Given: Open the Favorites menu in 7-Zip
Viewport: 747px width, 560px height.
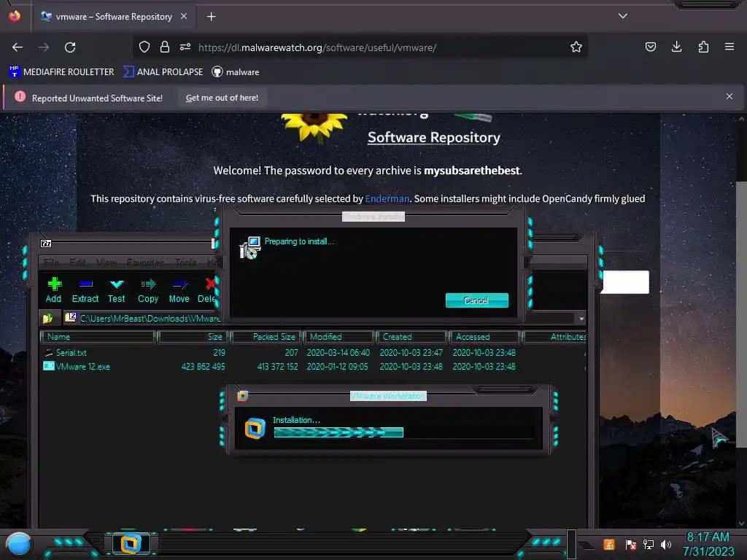Looking at the screenshot, I should 145,262.
